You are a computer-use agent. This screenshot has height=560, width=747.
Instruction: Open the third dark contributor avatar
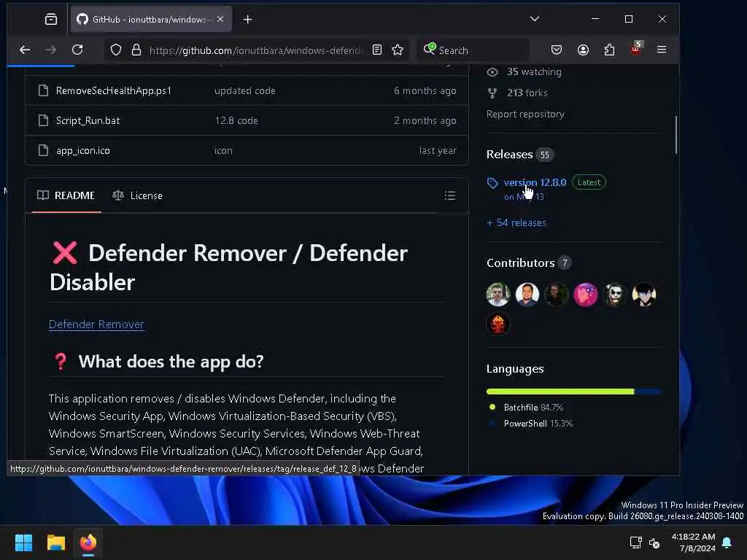(x=557, y=295)
